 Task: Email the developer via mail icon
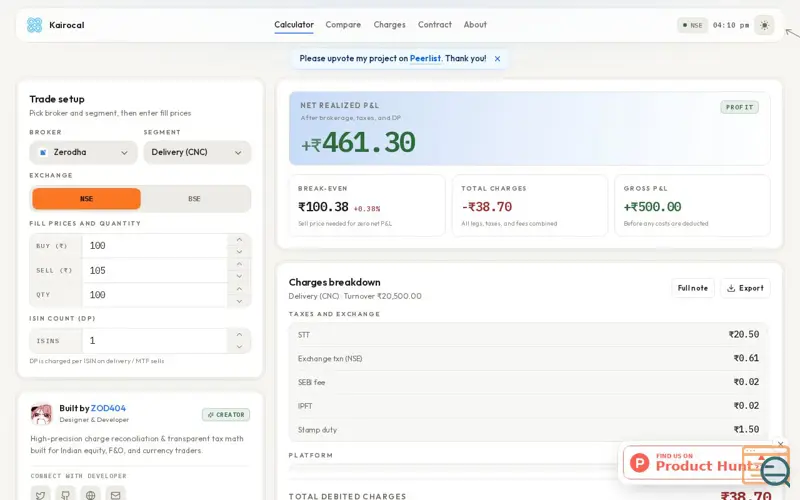coord(115,495)
